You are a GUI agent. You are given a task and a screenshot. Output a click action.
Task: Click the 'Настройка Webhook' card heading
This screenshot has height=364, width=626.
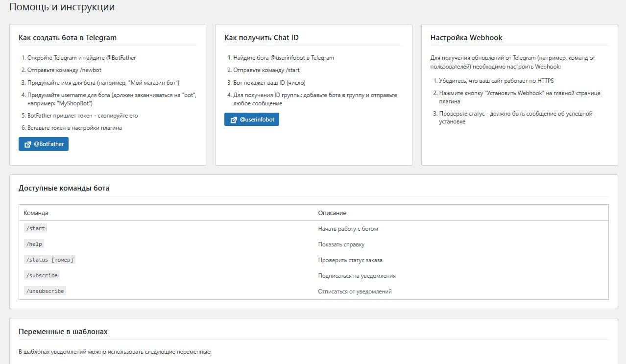coord(466,38)
